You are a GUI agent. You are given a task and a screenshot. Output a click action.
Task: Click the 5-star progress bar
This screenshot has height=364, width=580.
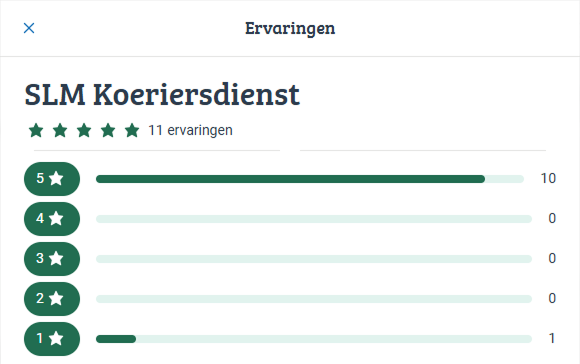(x=310, y=179)
